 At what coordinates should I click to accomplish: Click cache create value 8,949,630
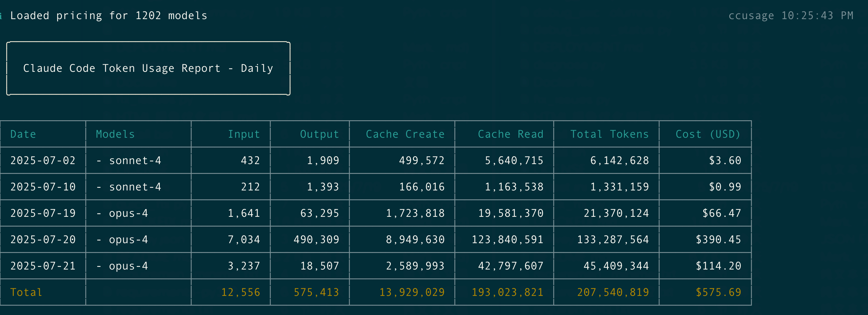(x=415, y=240)
